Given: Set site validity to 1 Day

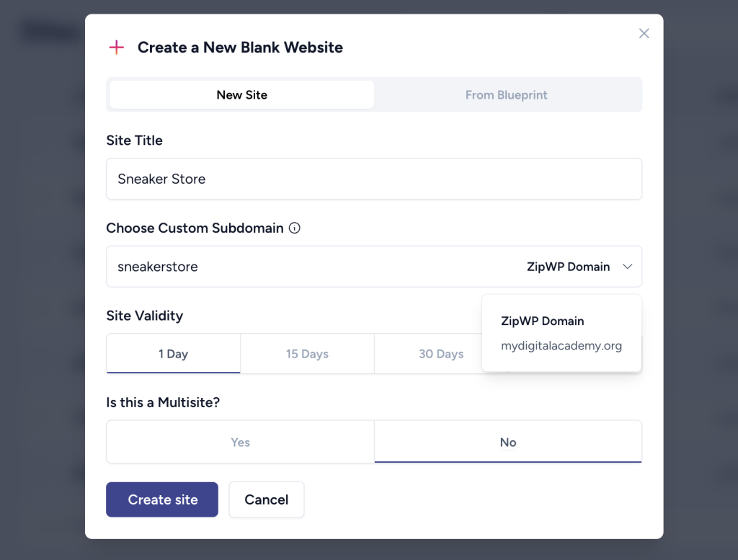Looking at the screenshot, I should [x=173, y=354].
